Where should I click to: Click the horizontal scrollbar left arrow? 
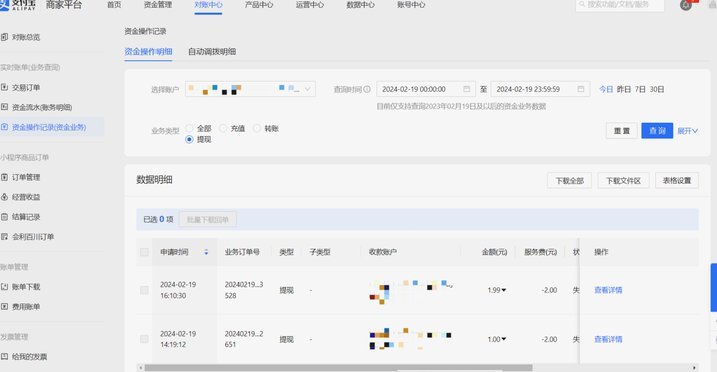[x=140, y=367]
